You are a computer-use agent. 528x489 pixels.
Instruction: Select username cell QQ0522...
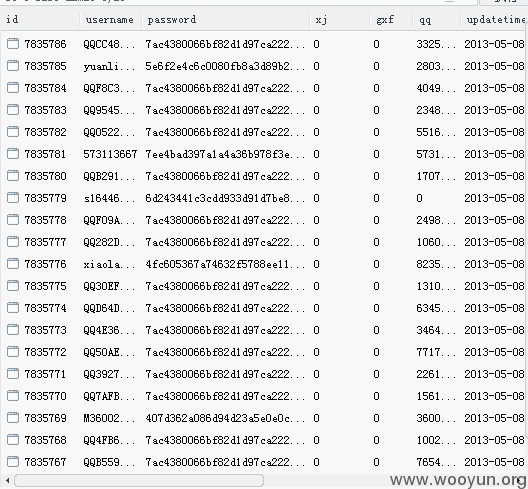(x=109, y=132)
